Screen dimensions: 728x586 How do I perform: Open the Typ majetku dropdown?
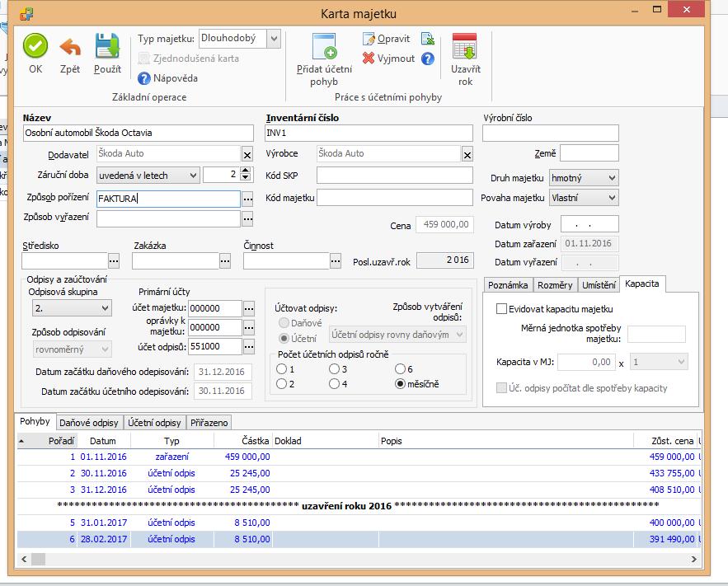click(274, 39)
